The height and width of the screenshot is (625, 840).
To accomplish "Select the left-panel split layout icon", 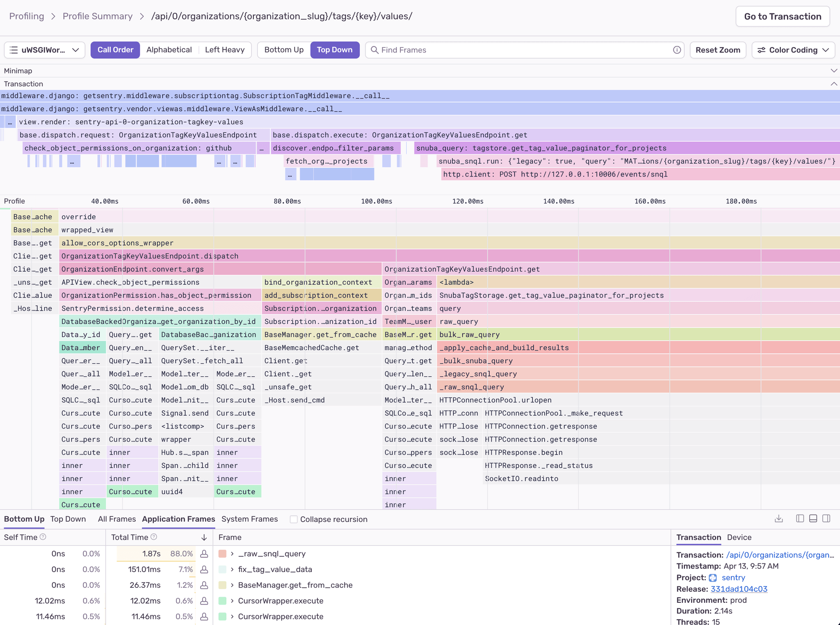I will point(800,518).
